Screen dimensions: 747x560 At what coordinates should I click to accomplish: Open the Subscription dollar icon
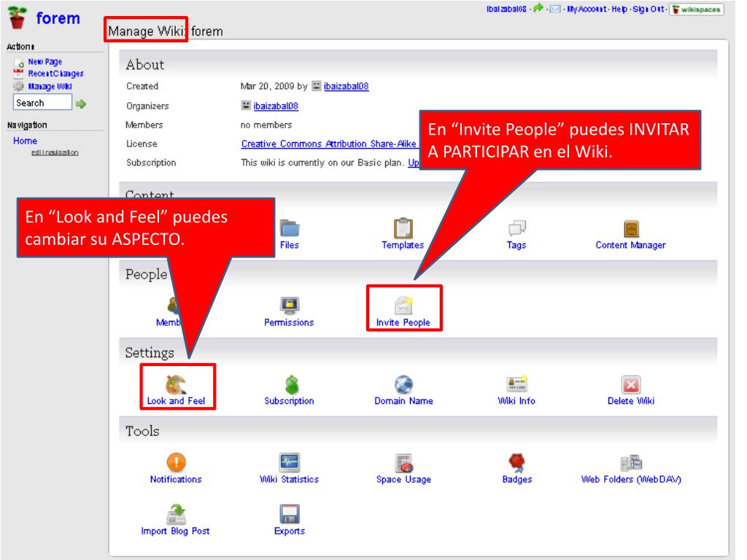coord(291,384)
